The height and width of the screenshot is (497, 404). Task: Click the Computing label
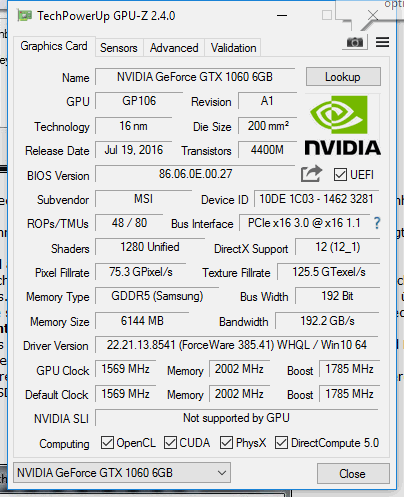[64, 444]
